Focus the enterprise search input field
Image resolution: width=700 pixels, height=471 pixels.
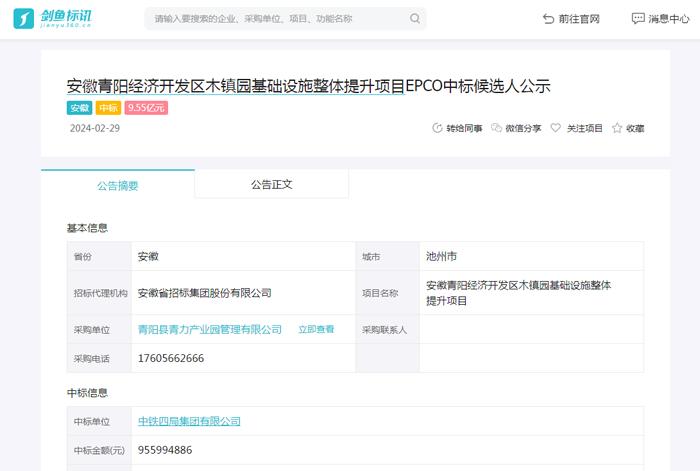click(275, 19)
